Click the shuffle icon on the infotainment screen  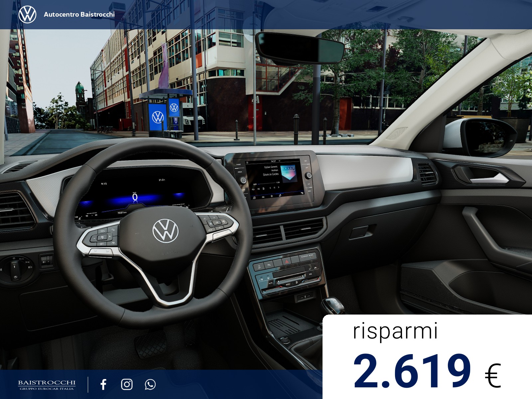(258, 189)
